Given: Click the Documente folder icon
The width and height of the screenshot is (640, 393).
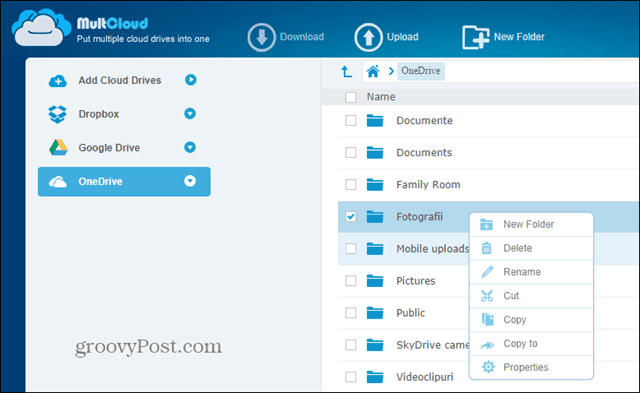Looking at the screenshot, I should click(375, 120).
